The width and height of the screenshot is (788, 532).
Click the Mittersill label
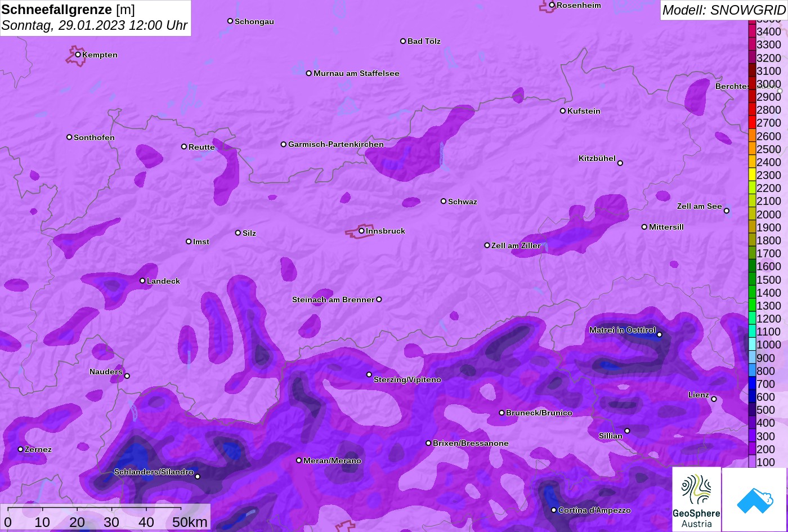[666, 227]
